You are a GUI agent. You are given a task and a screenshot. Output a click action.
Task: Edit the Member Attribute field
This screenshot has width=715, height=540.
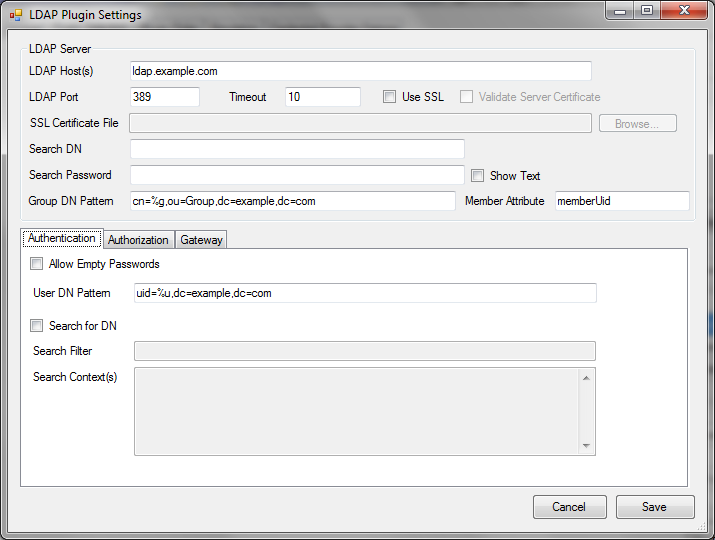pyautogui.click(x=622, y=201)
